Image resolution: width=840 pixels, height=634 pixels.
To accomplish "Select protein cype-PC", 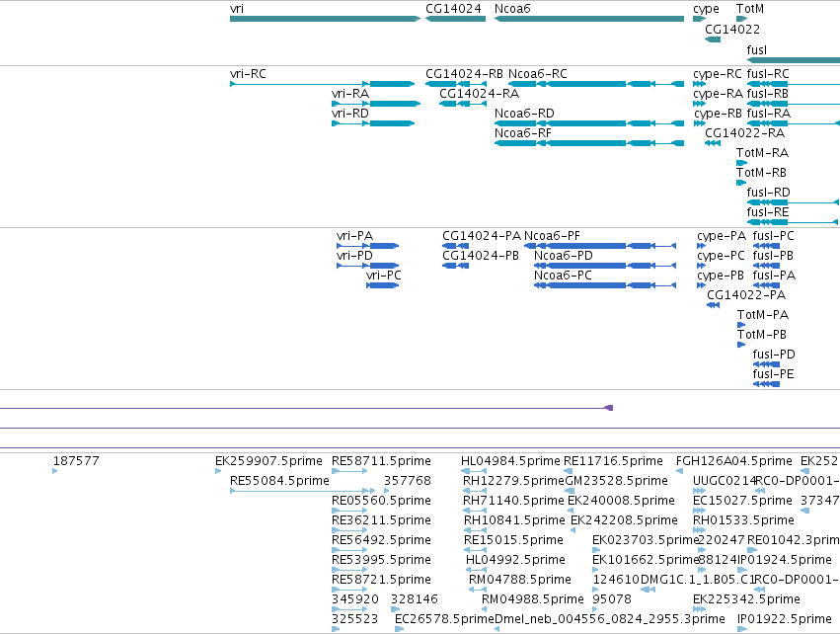I will point(701,266).
